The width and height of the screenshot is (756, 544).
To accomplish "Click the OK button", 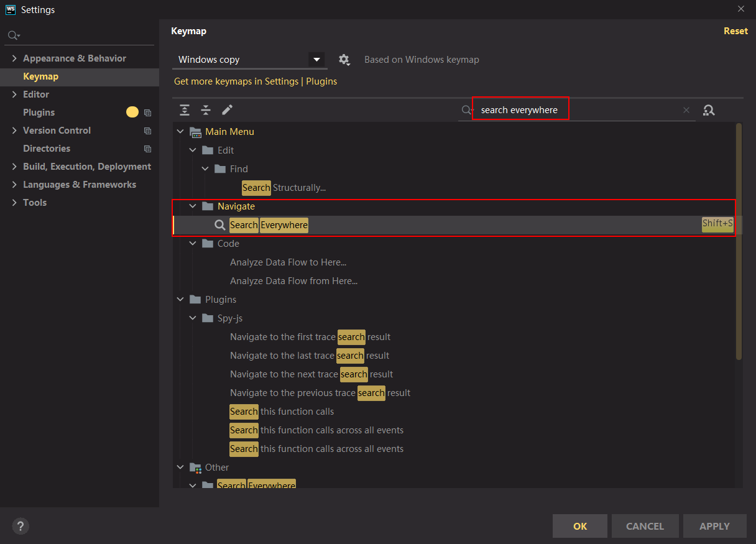I will pos(580,526).
